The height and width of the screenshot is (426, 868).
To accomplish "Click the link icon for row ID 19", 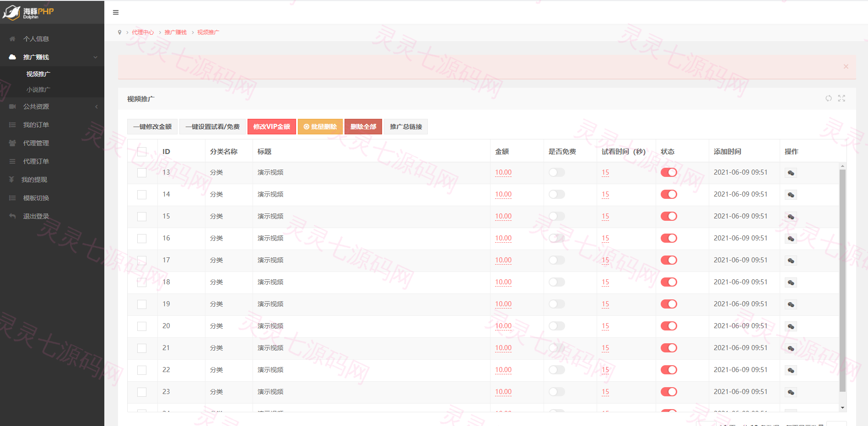I will tap(791, 304).
